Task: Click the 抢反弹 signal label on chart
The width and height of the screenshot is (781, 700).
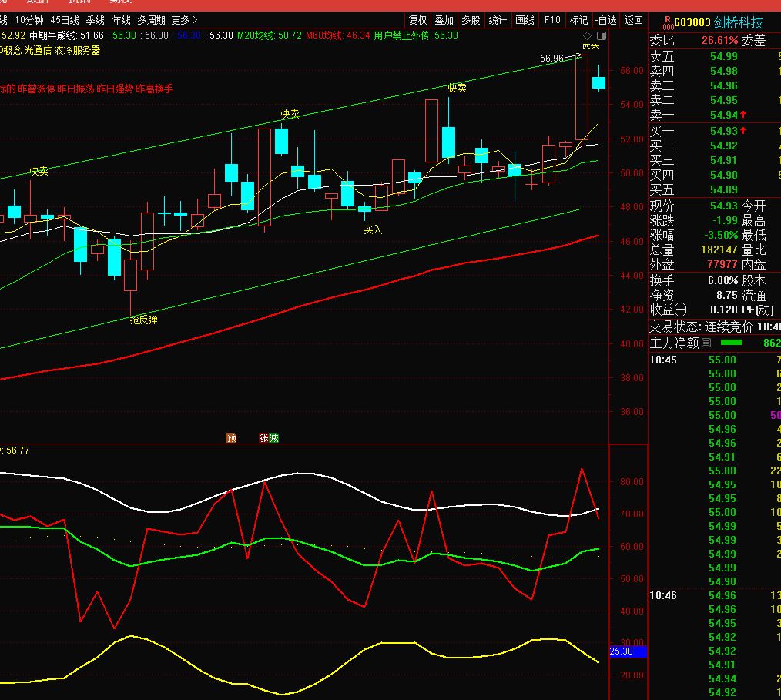Action: click(143, 320)
